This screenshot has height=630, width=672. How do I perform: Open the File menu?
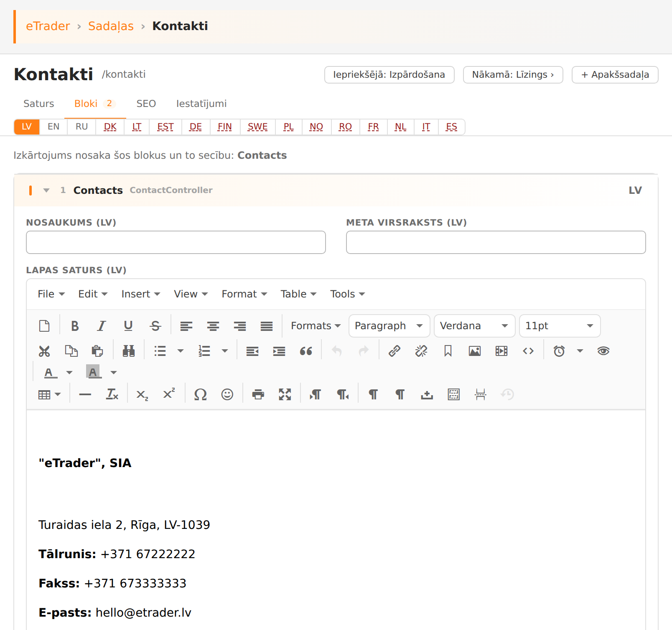(x=51, y=294)
